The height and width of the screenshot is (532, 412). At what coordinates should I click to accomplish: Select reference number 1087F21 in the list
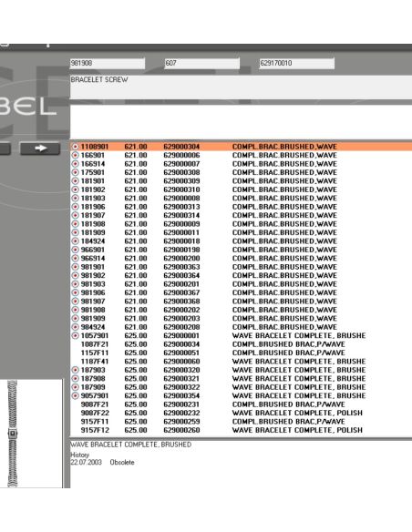coord(95,344)
